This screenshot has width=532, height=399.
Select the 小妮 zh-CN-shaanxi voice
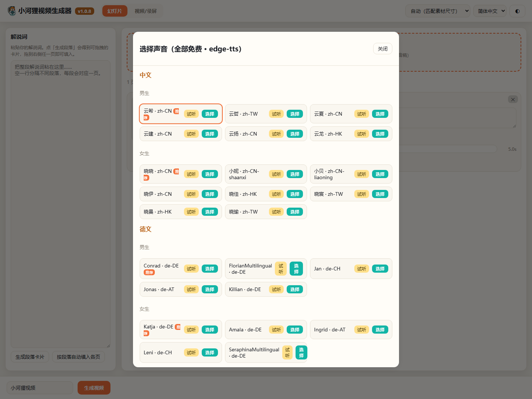(295, 174)
